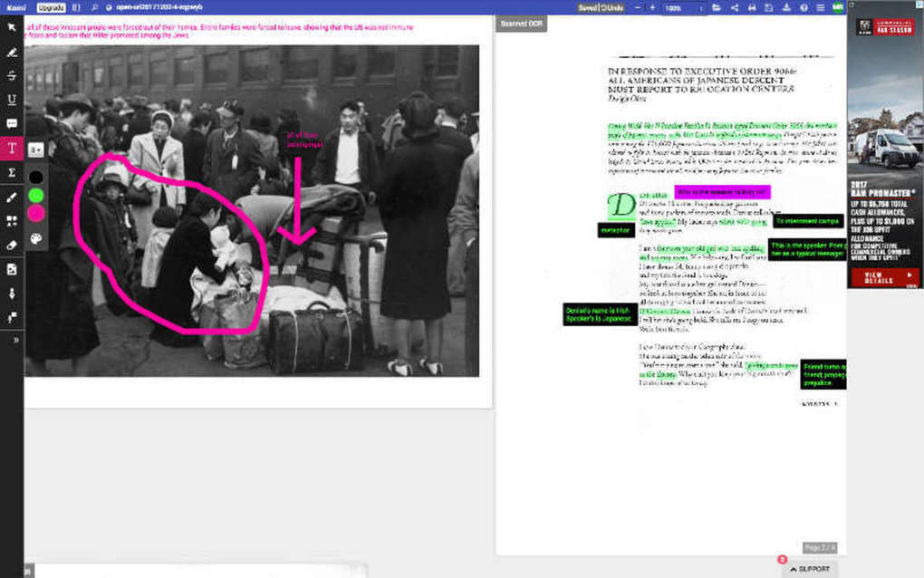Image resolution: width=924 pixels, height=578 pixels.
Task: Click the document file name
Action: pos(159,7)
